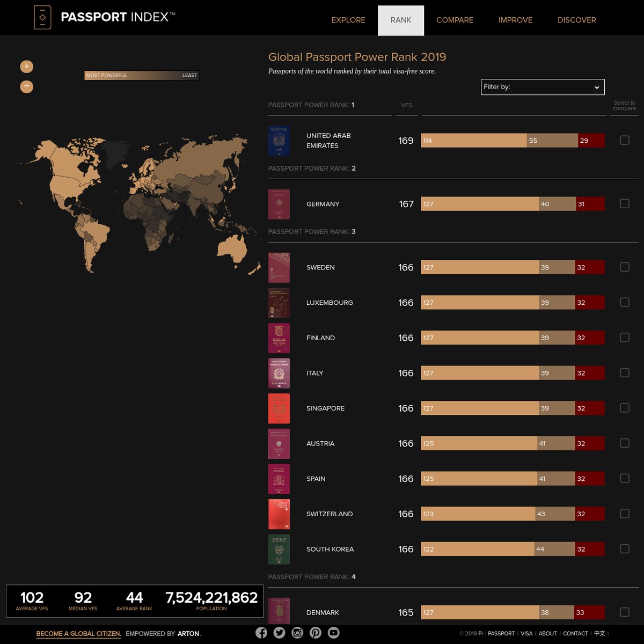This screenshot has height=644, width=644.
Task: Tick compare checkbox for Luxembourg
Action: [625, 302]
